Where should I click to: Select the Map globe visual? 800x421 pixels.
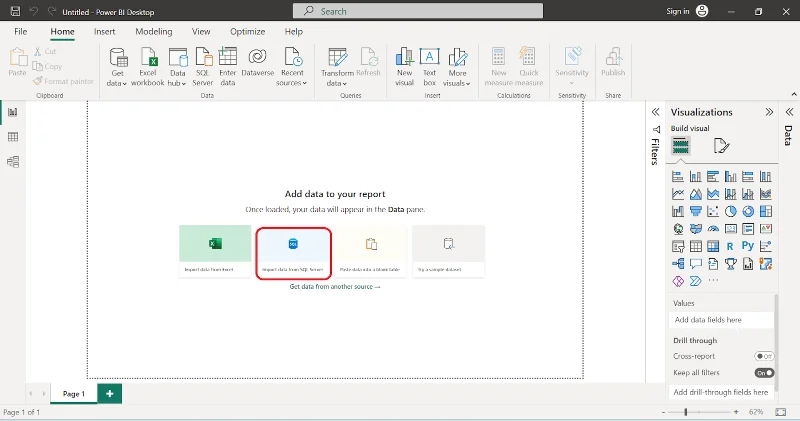click(x=678, y=229)
